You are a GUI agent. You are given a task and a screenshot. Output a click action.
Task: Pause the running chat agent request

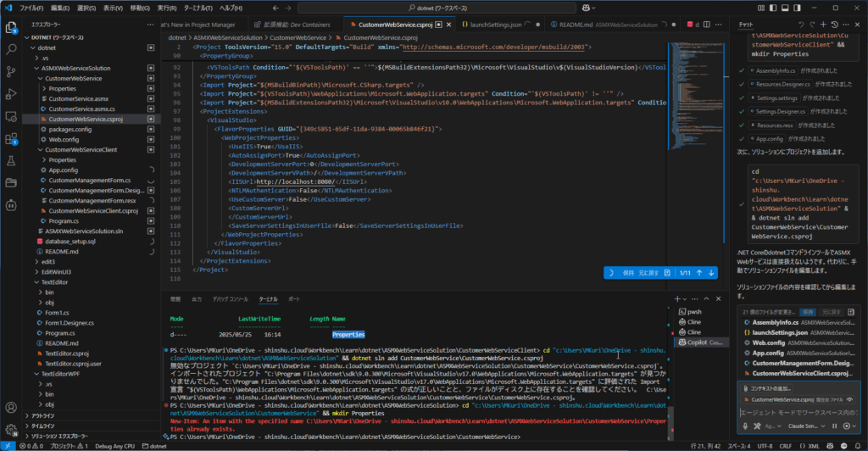835,426
